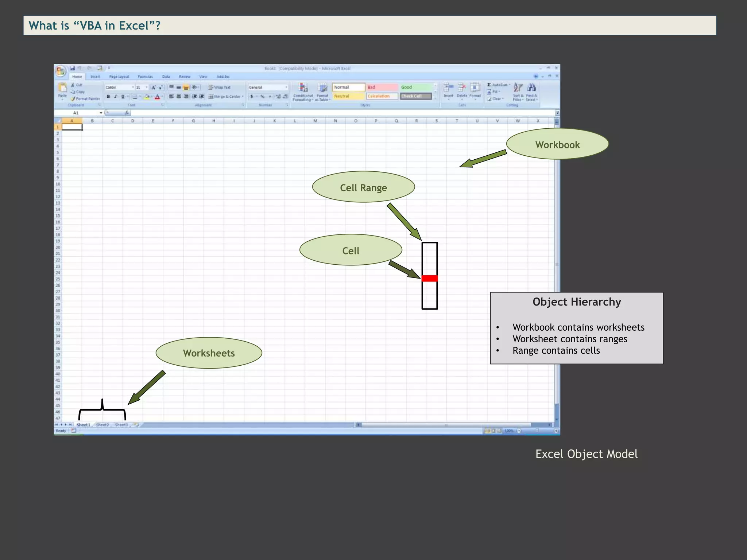Toggle Middle Align
This screenshot has width=747, height=560.
click(x=179, y=87)
